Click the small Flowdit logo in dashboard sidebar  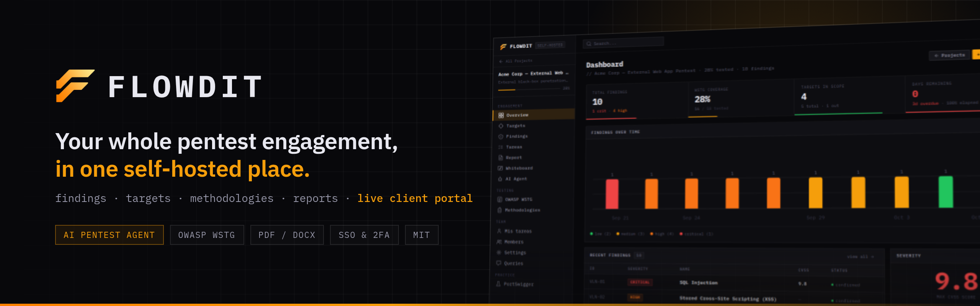[503, 47]
